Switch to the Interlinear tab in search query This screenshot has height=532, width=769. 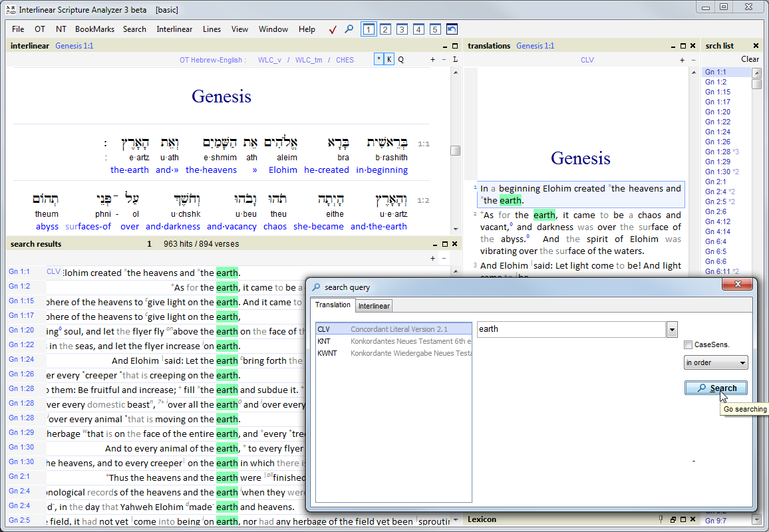click(x=374, y=306)
